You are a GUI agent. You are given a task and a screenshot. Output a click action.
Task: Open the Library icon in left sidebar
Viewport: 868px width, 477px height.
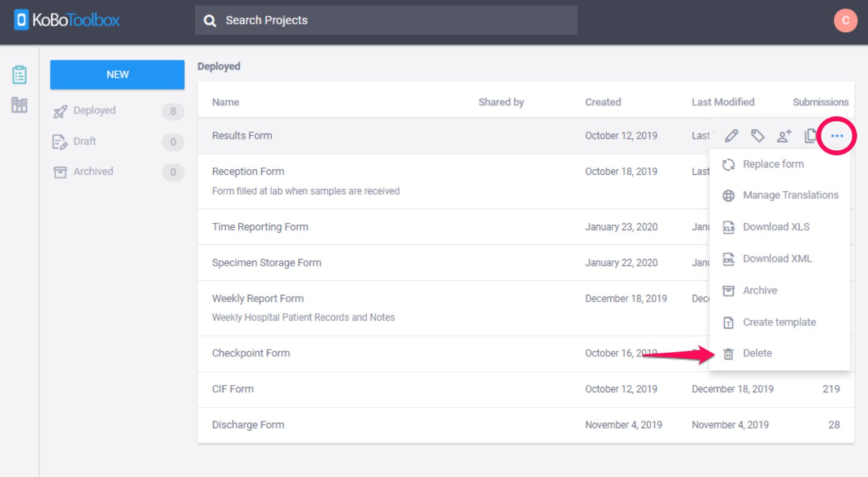[x=19, y=105]
